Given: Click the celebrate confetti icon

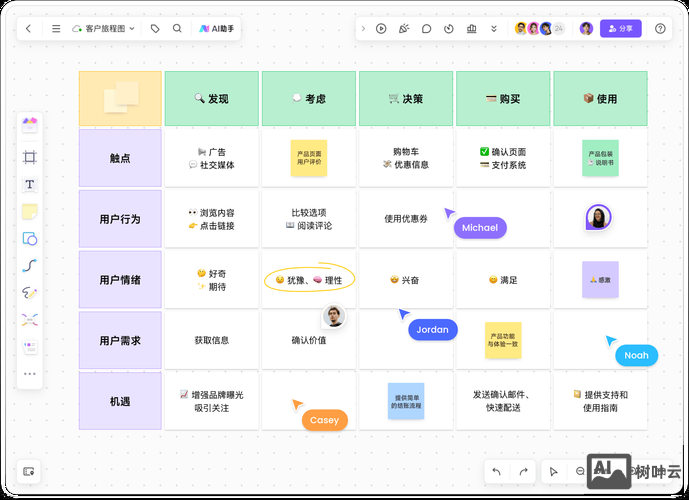Looking at the screenshot, I should click(404, 29).
